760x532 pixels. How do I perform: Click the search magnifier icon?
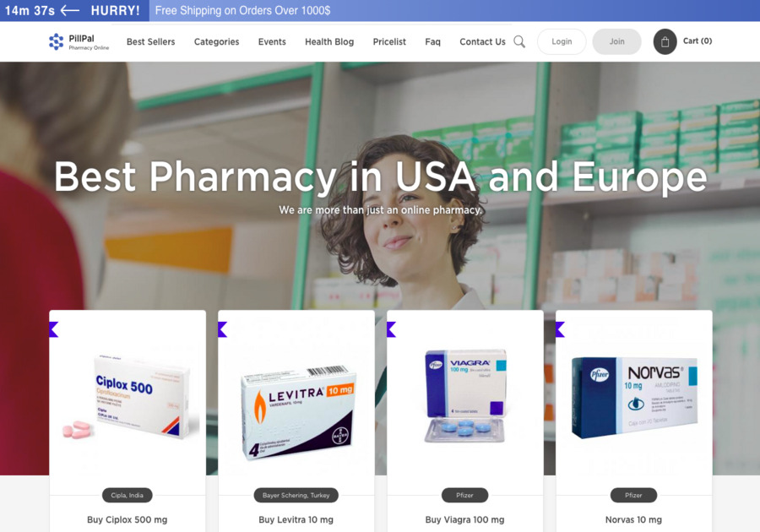[x=519, y=41]
